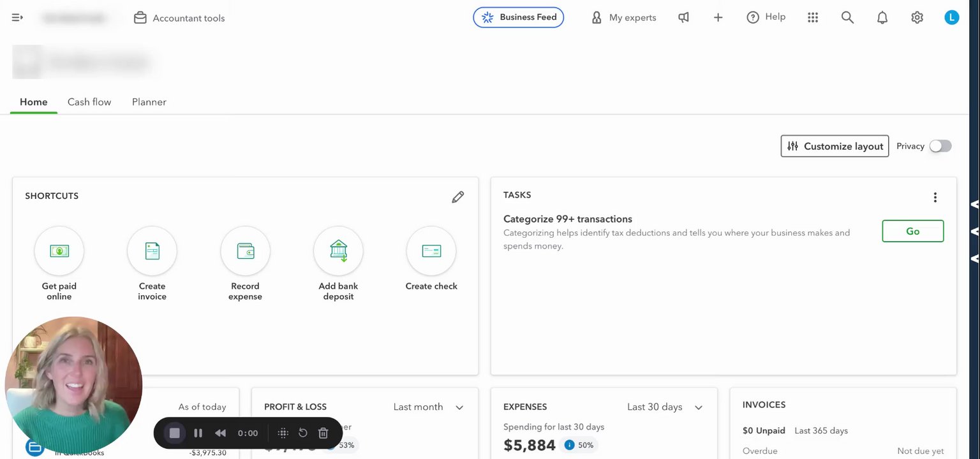Click the Create check shortcut icon

pyautogui.click(x=431, y=251)
